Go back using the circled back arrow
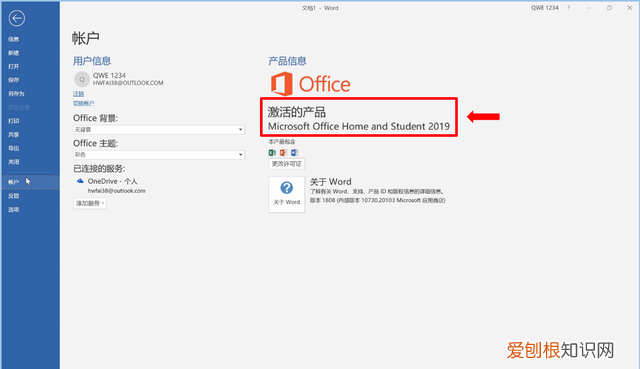 pos(17,18)
